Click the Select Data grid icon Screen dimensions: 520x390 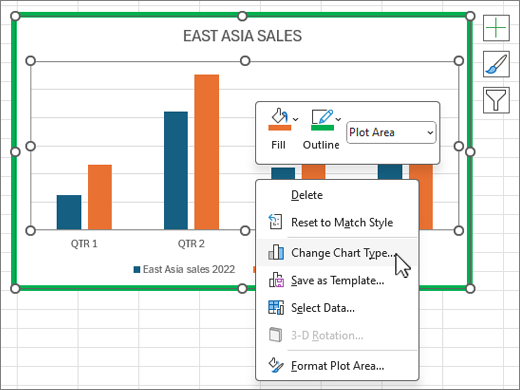(276, 307)
